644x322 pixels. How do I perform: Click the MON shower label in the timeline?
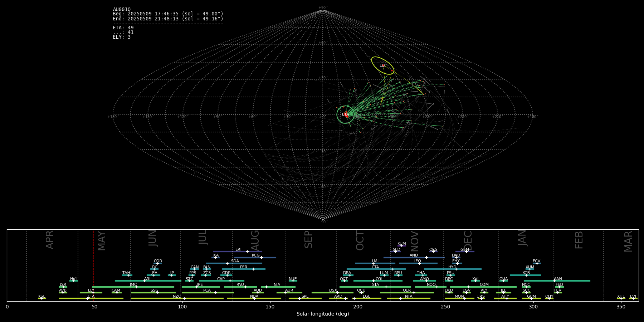pos(459,297)
